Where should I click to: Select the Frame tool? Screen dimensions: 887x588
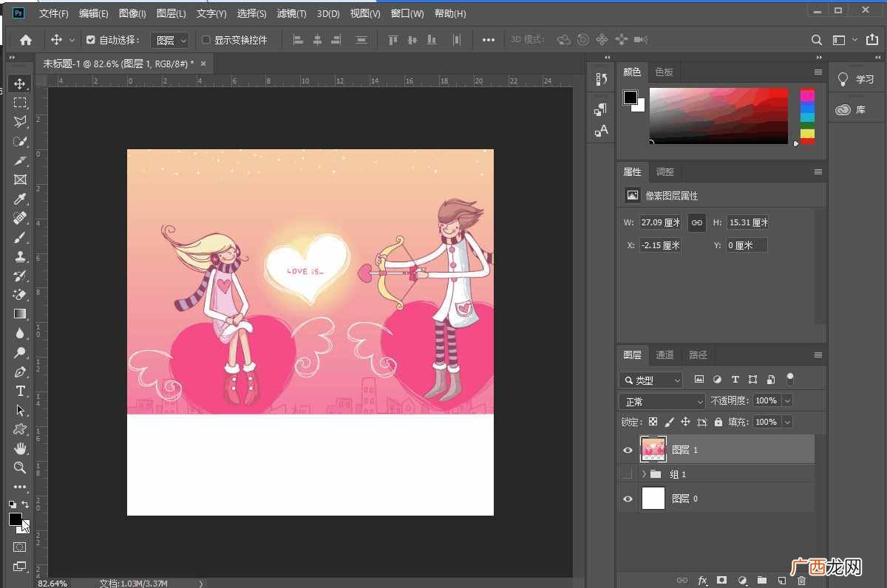[x=20, y=180]
